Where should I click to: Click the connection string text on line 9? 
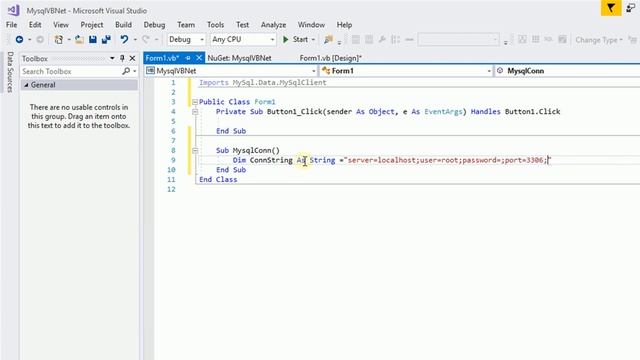tap(448, 160)
